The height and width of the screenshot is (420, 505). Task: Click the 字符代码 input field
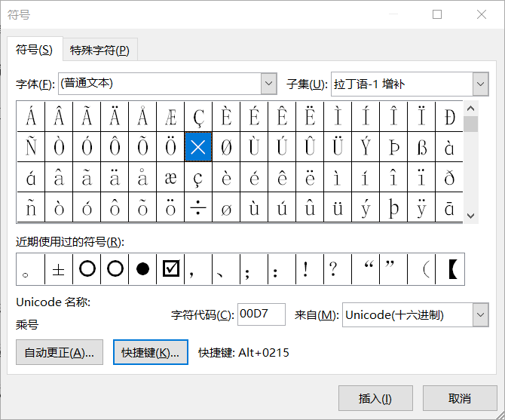[262, 314]
